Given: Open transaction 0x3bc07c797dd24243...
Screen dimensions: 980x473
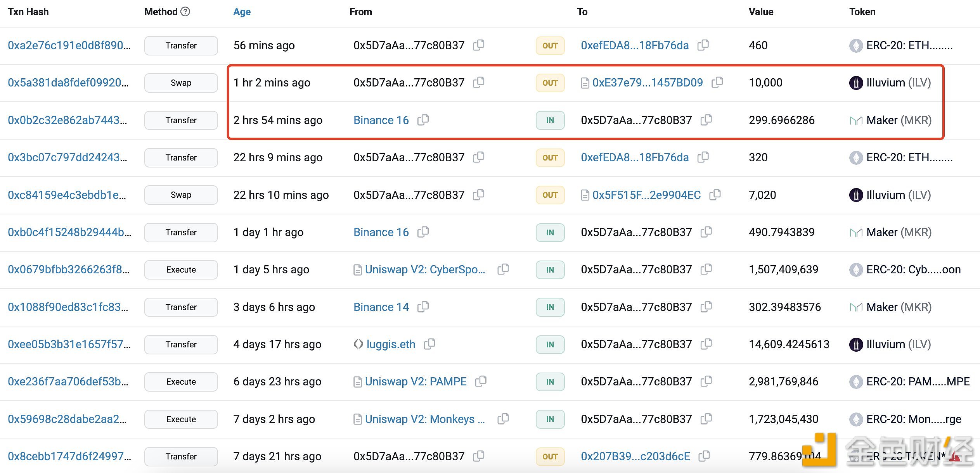Looking at the screenshot, I should click(67, 157).
